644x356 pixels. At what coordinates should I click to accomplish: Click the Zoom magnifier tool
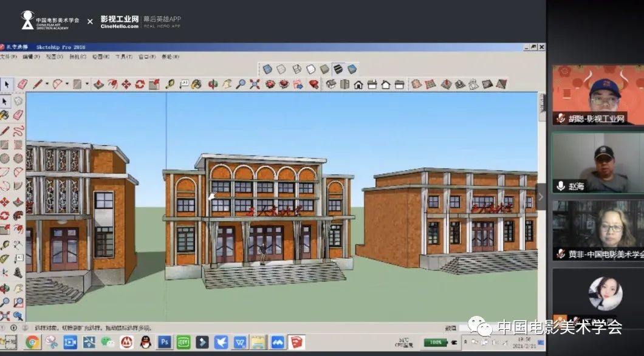[241, 84]
